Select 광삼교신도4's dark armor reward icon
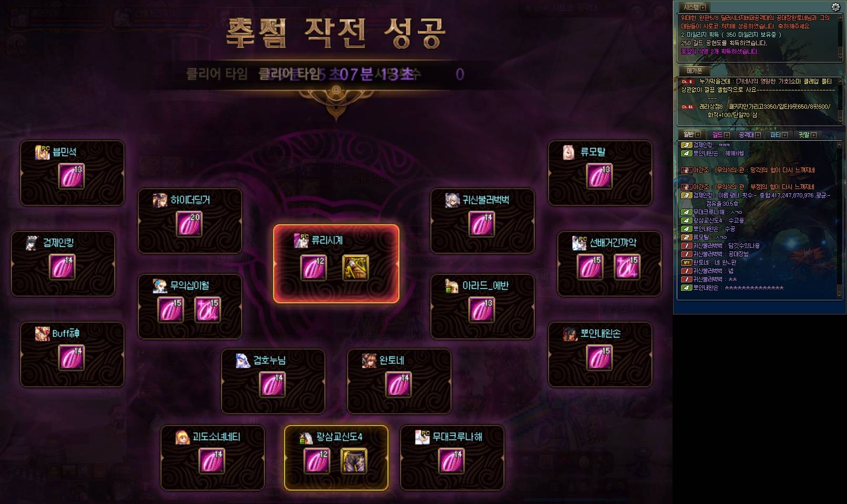This screenshot has height=504, width=847. (354, 461)
